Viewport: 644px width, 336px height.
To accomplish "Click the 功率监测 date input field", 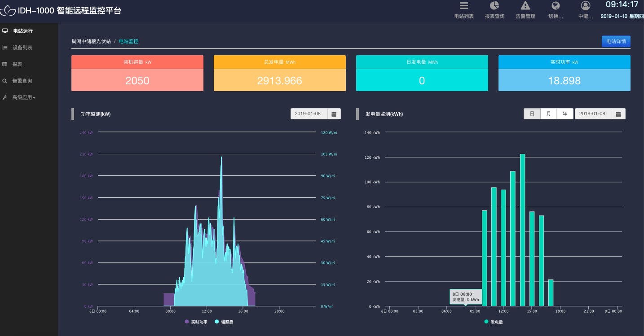I will click(x=309, y=114).
